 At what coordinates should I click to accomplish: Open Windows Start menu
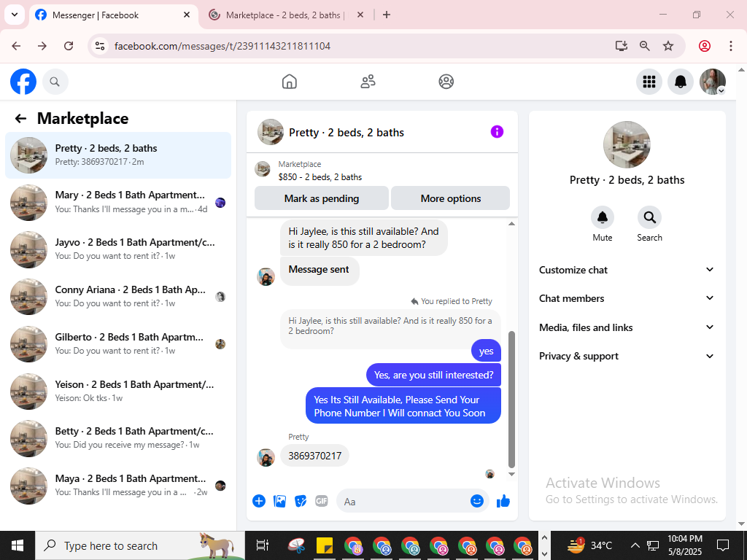pyautogui.click(x=18, y=545)
